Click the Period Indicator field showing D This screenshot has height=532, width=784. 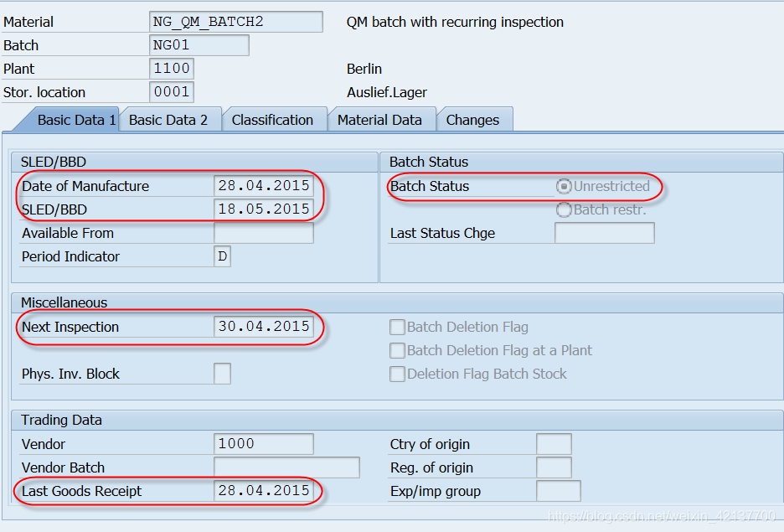(222, 256)
